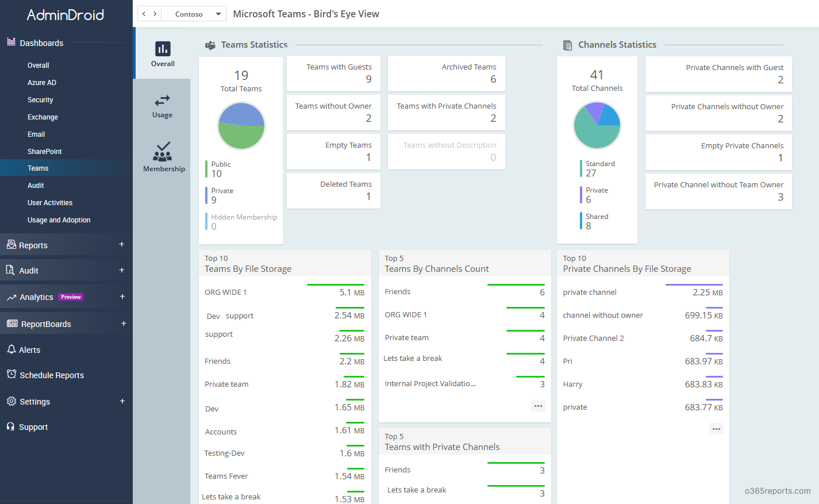Expand the Analytics section
Viewport: 819px width, 504px height.
point(122,297)
